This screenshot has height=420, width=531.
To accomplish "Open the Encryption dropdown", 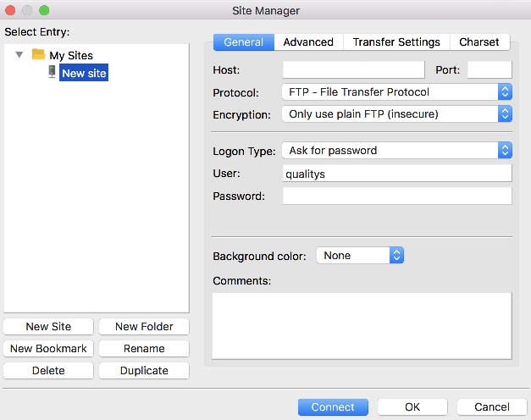I will (396, 113).
